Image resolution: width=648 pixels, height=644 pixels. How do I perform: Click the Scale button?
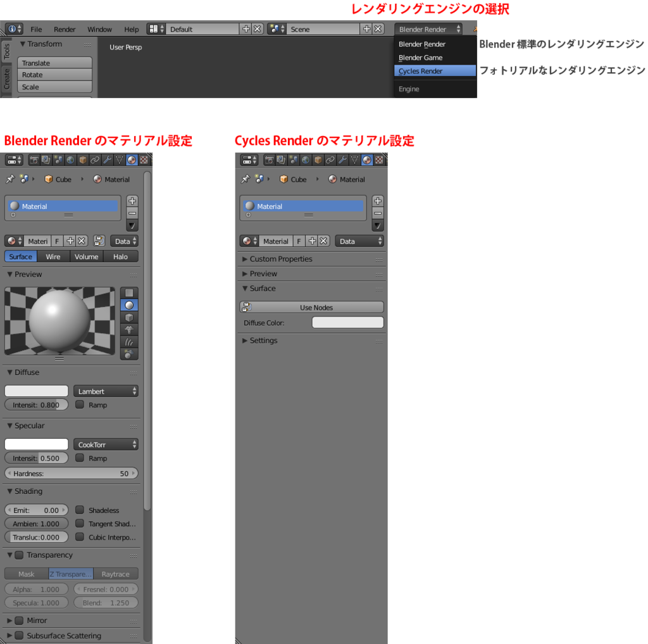pyautogui.click(x=54, y=87)
